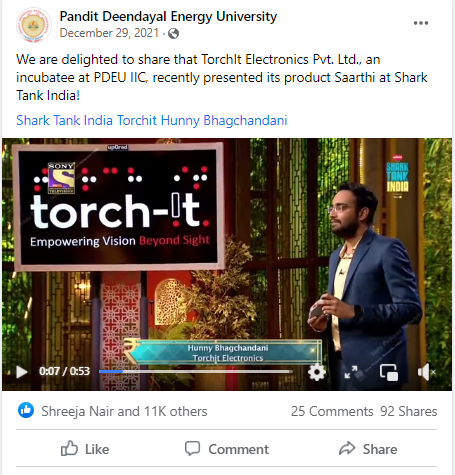Open video settings gear icon

317,372
